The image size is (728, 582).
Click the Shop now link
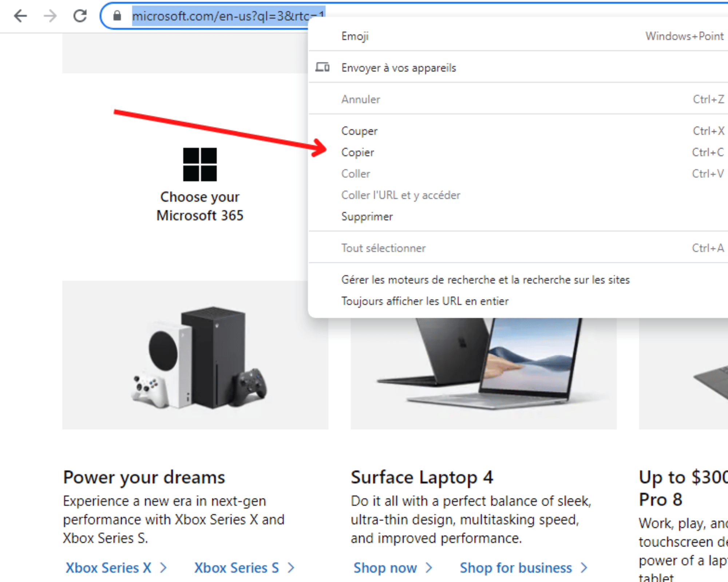point(385,568)
